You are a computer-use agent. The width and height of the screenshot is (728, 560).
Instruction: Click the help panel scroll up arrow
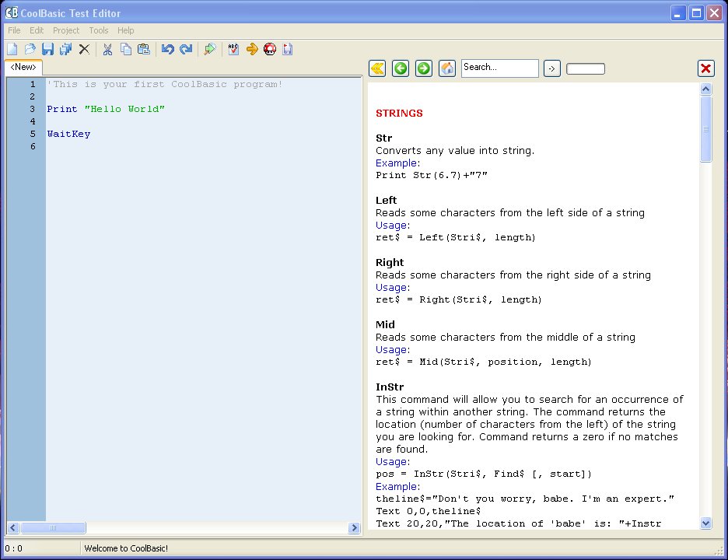tap(705, 89)
